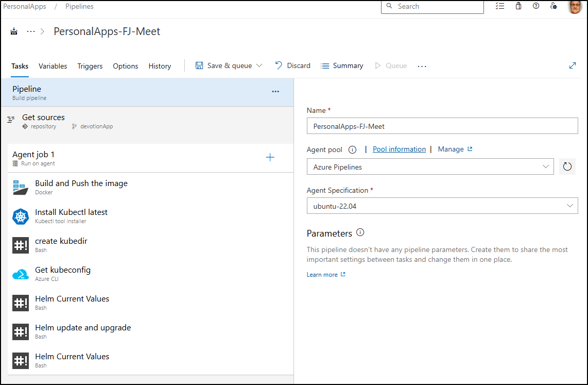Open the marketplace shopping bag icon

(518, 6)
